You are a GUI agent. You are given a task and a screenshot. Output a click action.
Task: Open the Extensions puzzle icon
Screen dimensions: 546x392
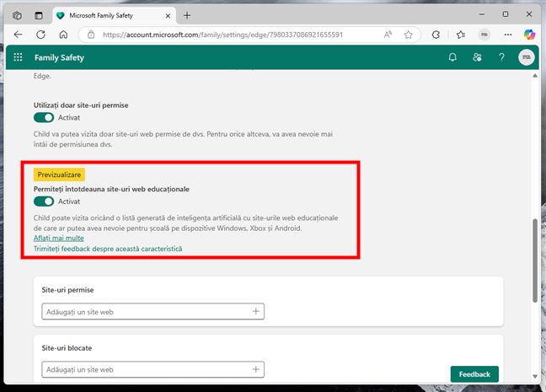436,35
